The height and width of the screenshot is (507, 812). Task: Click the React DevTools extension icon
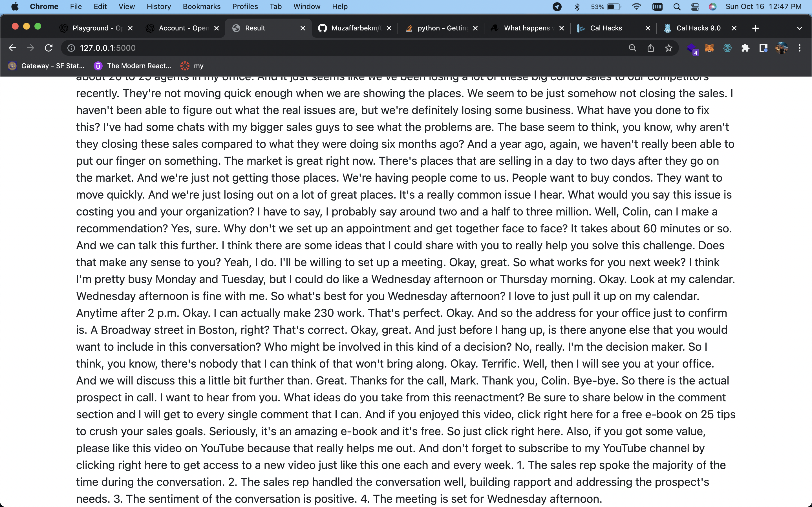[x=727, y=48]
